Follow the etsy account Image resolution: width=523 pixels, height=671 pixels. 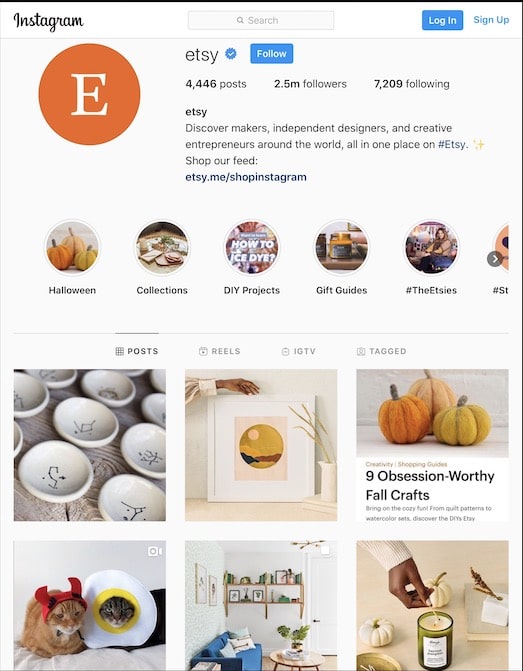click(272, 53)
